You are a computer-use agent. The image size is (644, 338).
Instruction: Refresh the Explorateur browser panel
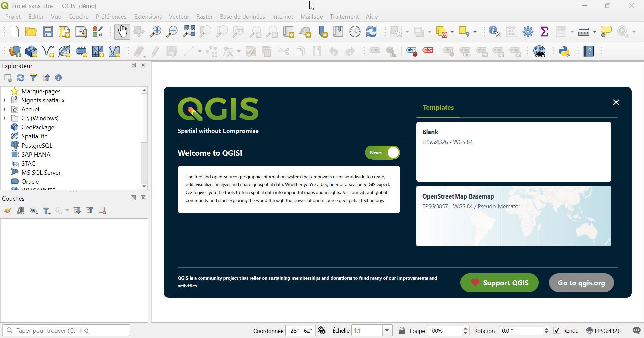(x=21, y=78)
